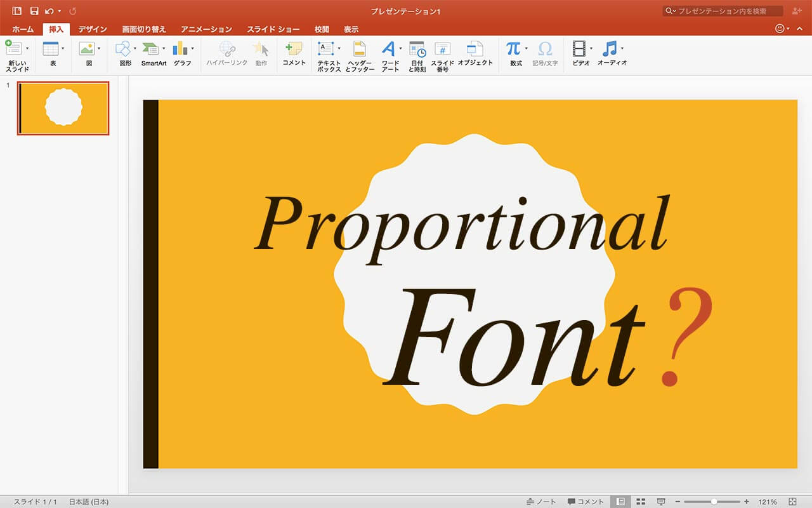Click the zoom in plus button
Image resolution: width=812 pixels, height=508 pixels.
746,502
